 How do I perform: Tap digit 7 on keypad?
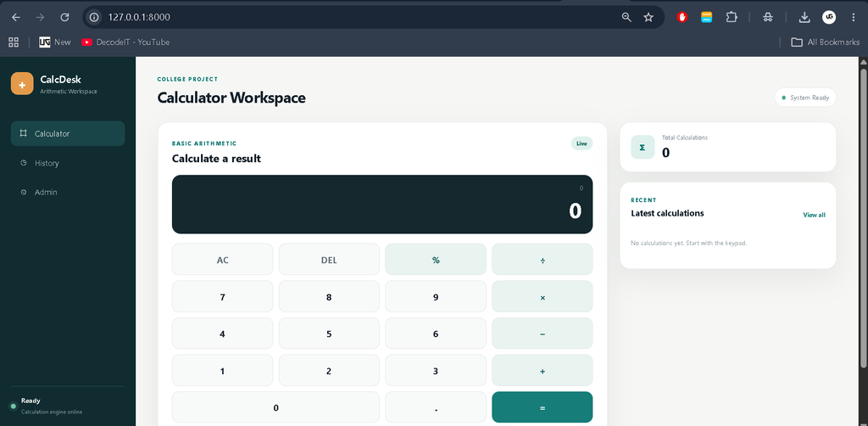(223, 297)
